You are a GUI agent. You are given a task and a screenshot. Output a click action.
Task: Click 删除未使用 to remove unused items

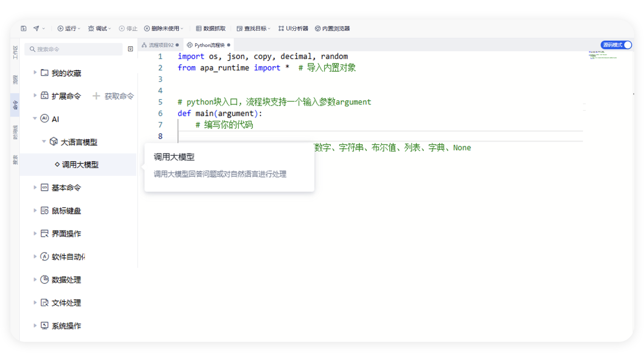tap(163, 28)
